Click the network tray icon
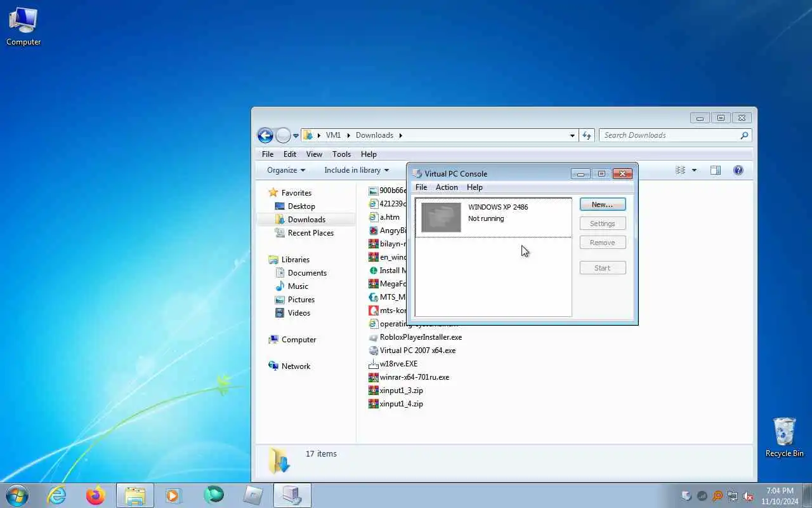 [x=733, y=496]
